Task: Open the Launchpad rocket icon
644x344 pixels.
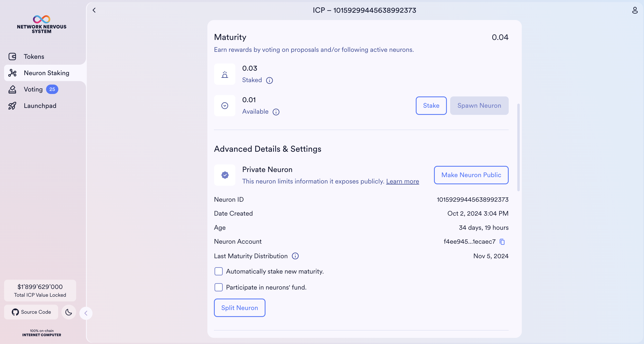Action: pos(12,106)
